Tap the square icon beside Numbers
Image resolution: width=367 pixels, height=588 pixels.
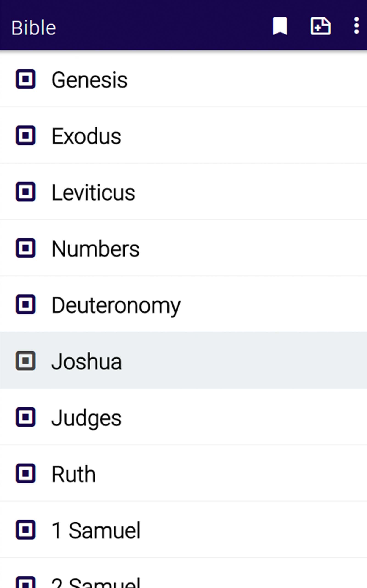[25, 248]
